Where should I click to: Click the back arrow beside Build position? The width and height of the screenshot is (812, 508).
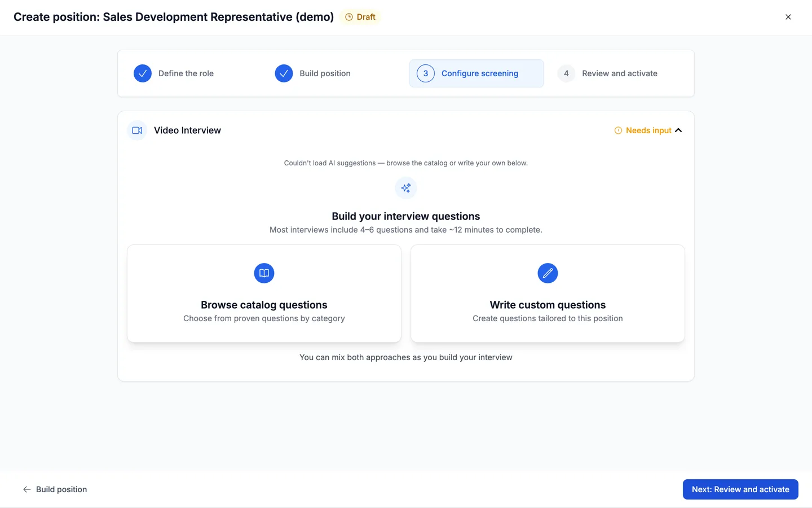[x=27, y=489]
